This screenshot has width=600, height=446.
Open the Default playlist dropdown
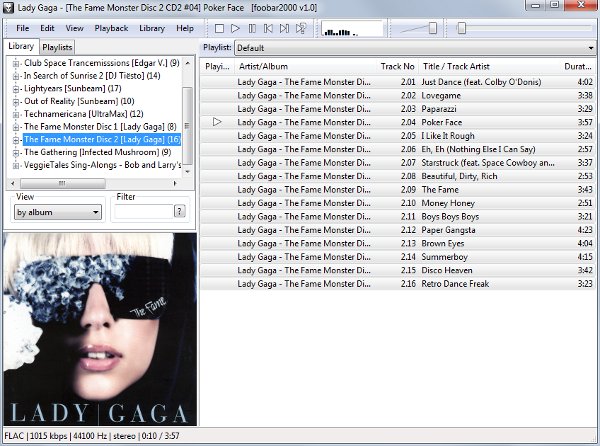tap(415, 48)
